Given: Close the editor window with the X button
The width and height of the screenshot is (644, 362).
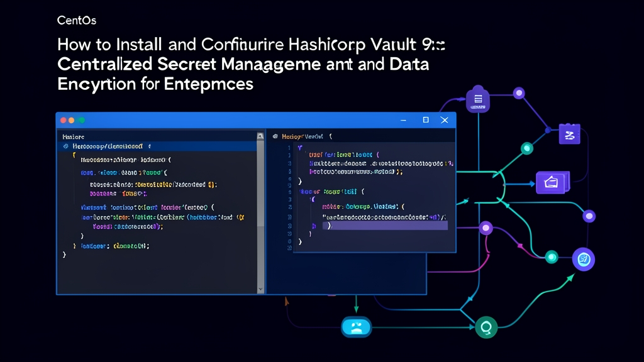Looking at the screenshot, I should (x=445, y=120).
